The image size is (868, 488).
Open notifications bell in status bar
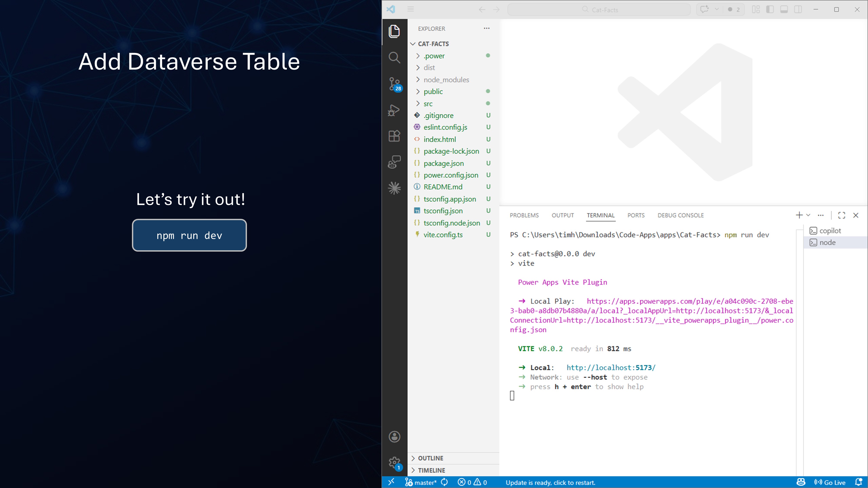(x=859, y=482)
